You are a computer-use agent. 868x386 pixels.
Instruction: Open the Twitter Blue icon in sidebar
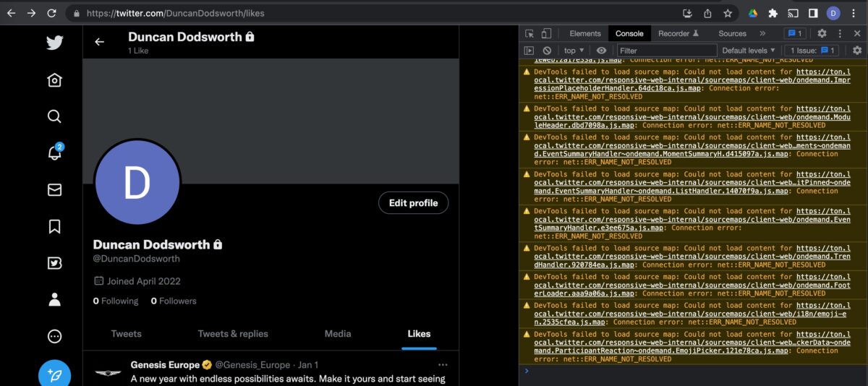click(x=54, y=263)
